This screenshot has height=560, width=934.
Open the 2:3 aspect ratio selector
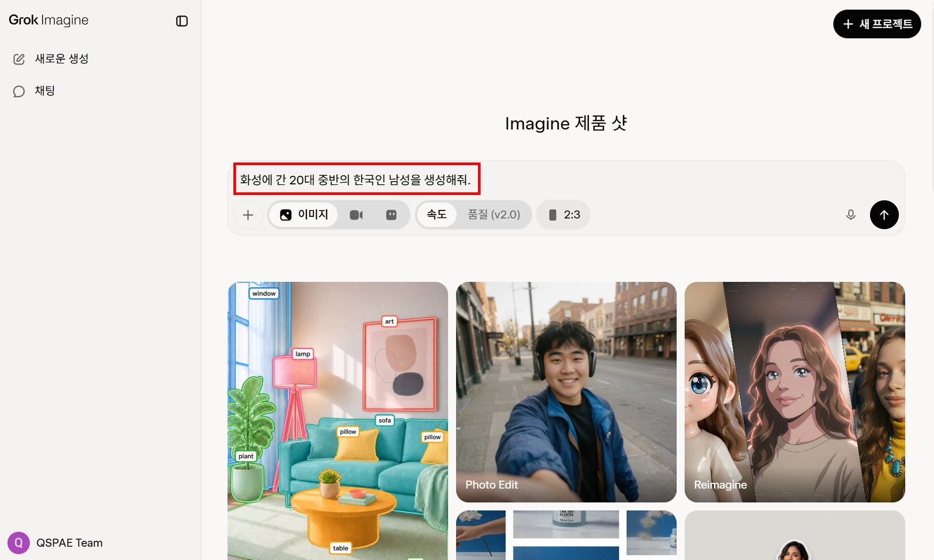564,215
